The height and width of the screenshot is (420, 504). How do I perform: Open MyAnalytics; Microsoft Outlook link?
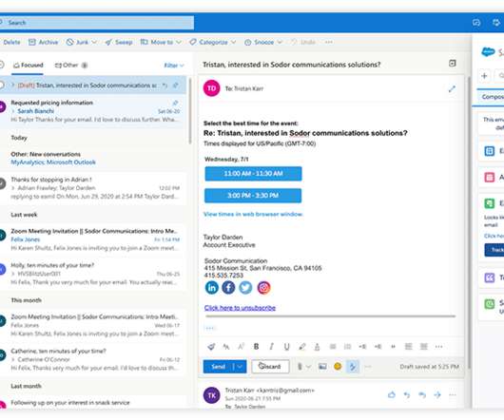[x=53, y=162]
